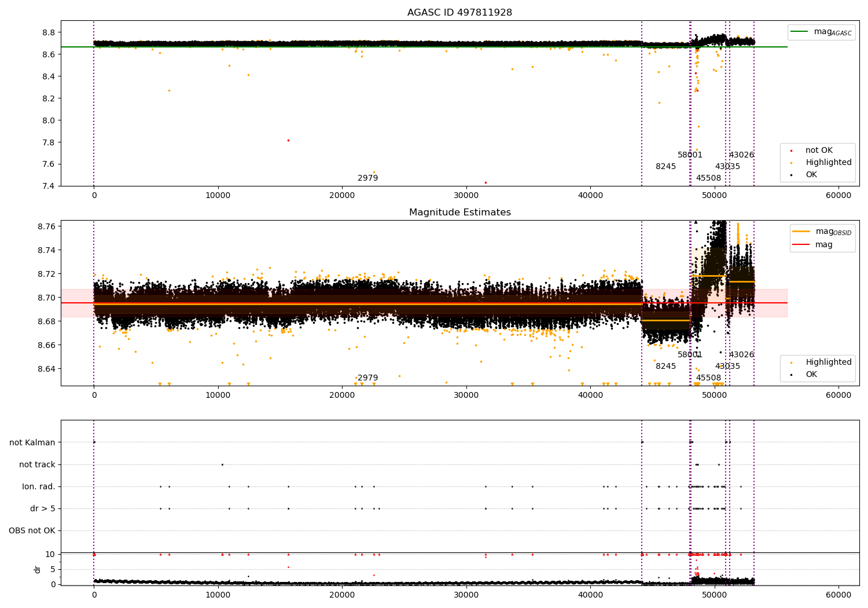
Task: Click the 8.72 y-axis tick in Magnitude Estimates
Action: pyautogui.click(x=46, y=274)
